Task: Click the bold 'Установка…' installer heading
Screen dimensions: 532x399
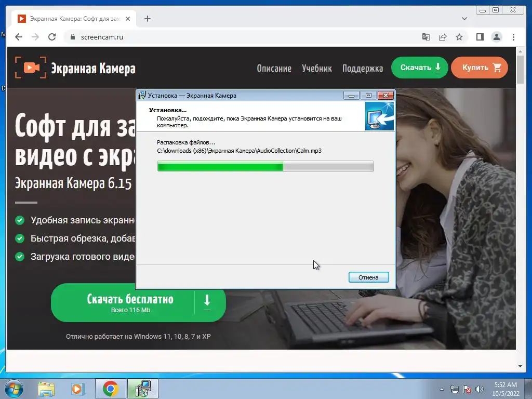Action: coord(168,110)
